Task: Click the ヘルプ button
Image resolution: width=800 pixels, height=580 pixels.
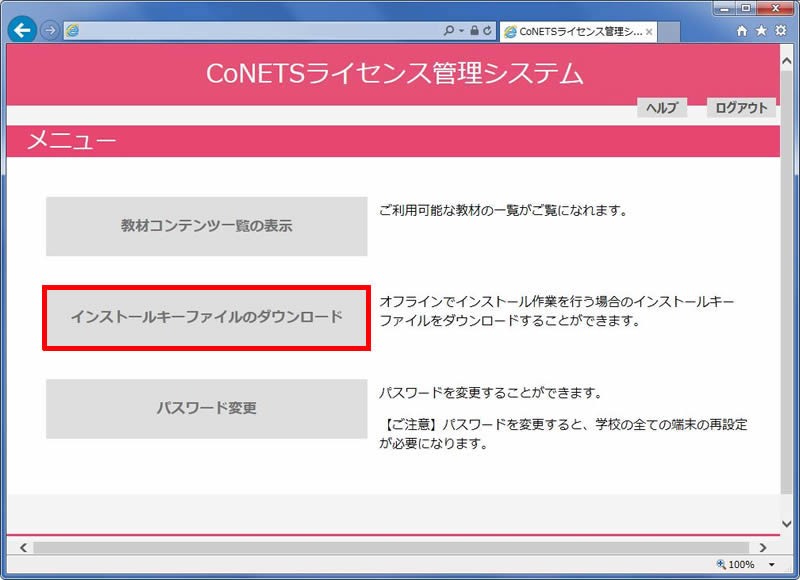Action: coord(662,108)
